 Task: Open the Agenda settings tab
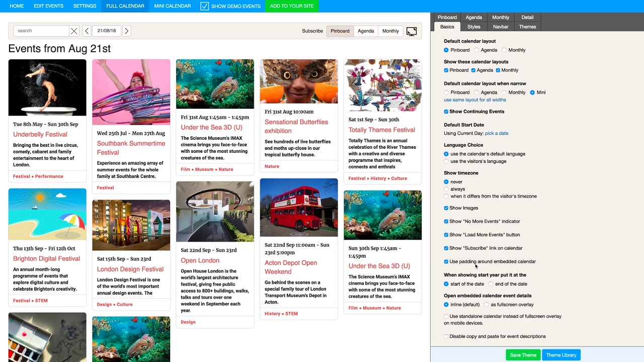tap(474, 17)
